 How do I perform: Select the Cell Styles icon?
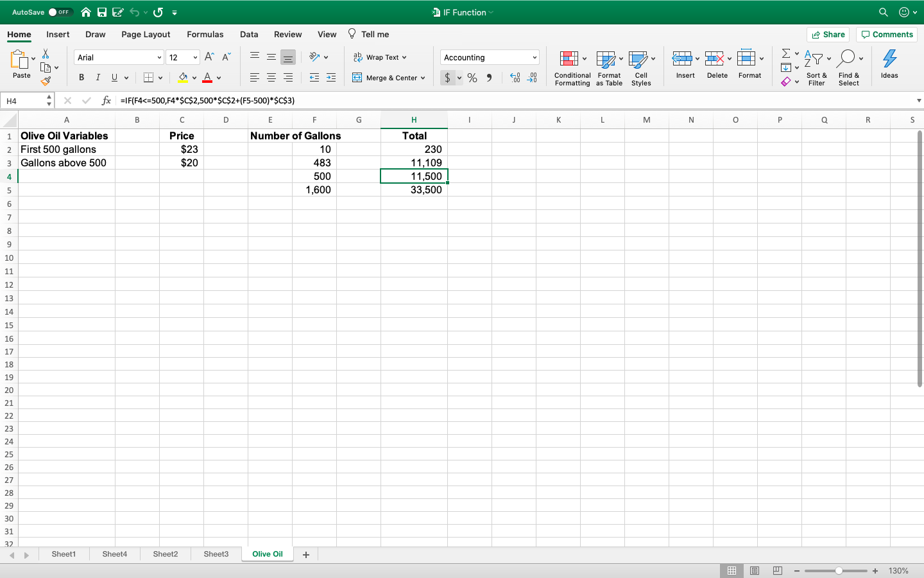(x=641, y=66)
